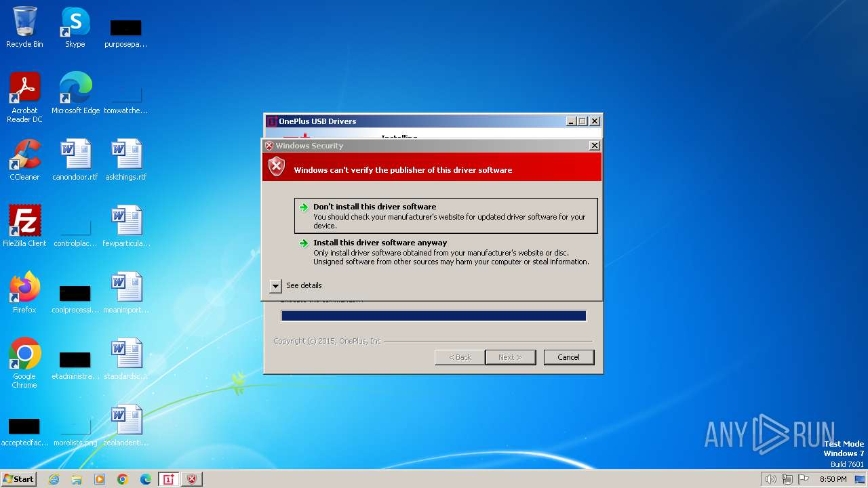Minimize the OnePlus USB Drivers window
Image resolution: width=868 pixels, height=488 pixels.
click(570, 121)
